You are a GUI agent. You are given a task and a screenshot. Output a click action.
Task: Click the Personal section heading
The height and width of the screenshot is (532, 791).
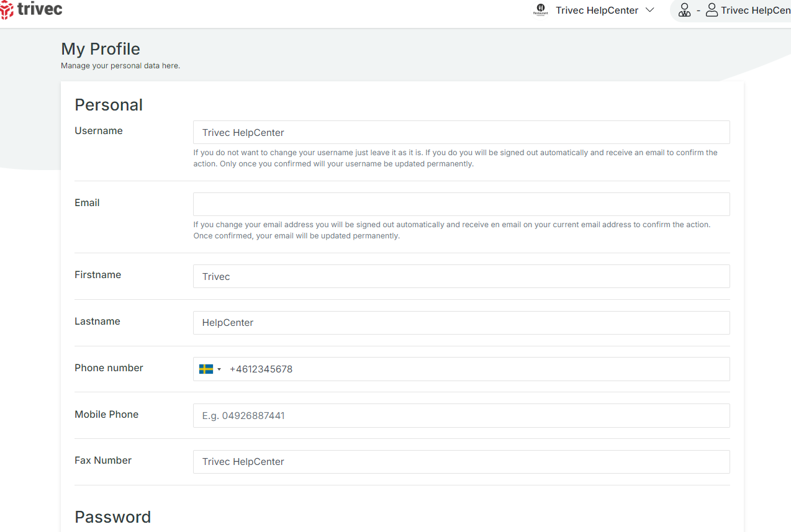pos(109,105)
